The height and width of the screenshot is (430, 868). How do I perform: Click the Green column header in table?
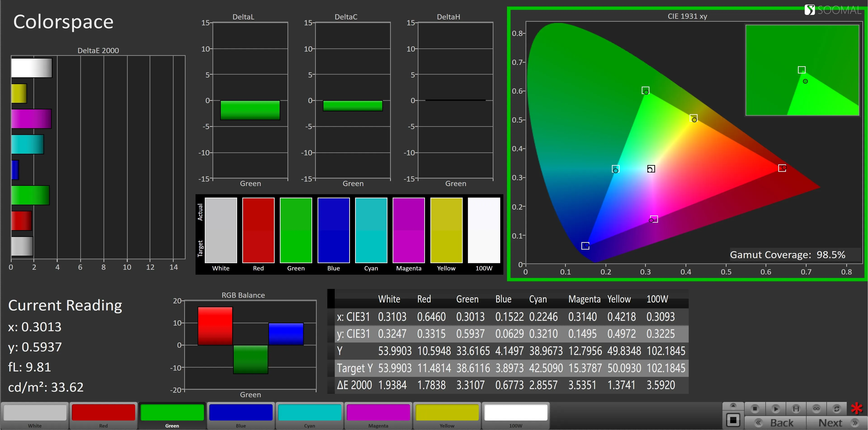[467, 299]
